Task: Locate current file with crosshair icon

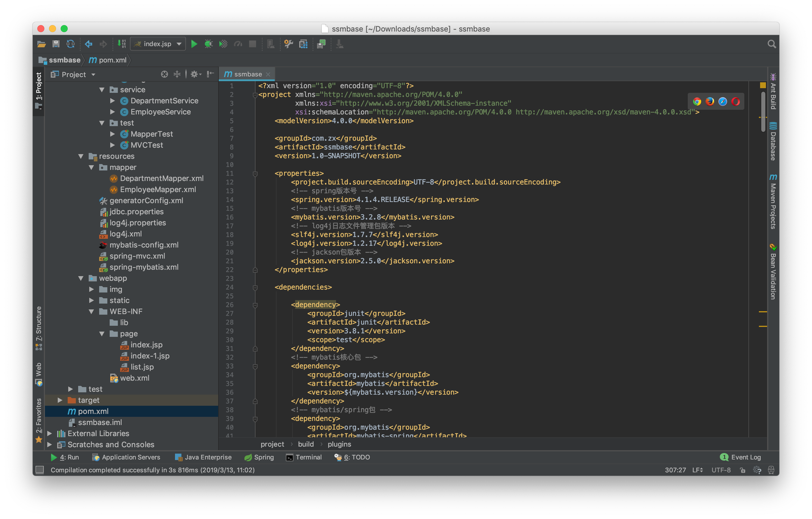Action: click(x=164, y=74)
